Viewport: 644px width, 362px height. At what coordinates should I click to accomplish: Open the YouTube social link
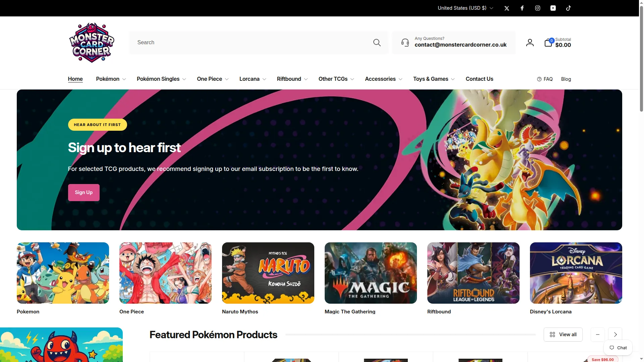[553, 8]
